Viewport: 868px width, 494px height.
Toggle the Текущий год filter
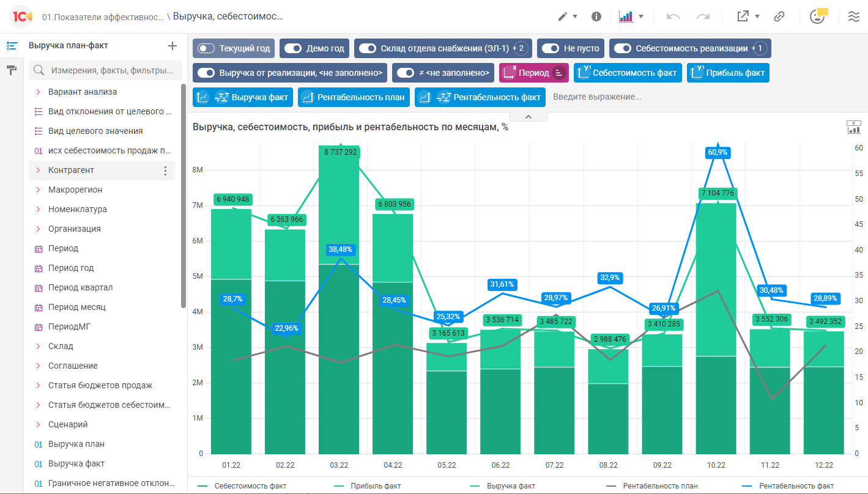click(207, 48)
